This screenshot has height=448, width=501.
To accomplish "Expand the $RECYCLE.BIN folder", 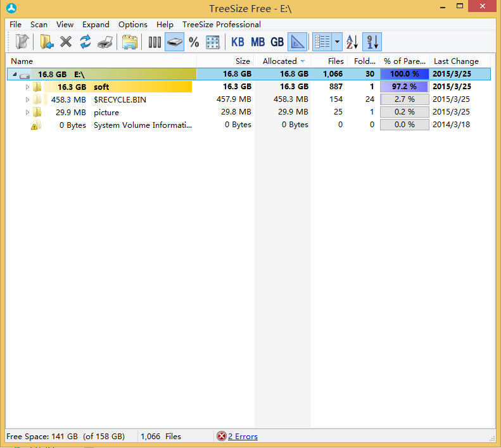I will point(27,99).
